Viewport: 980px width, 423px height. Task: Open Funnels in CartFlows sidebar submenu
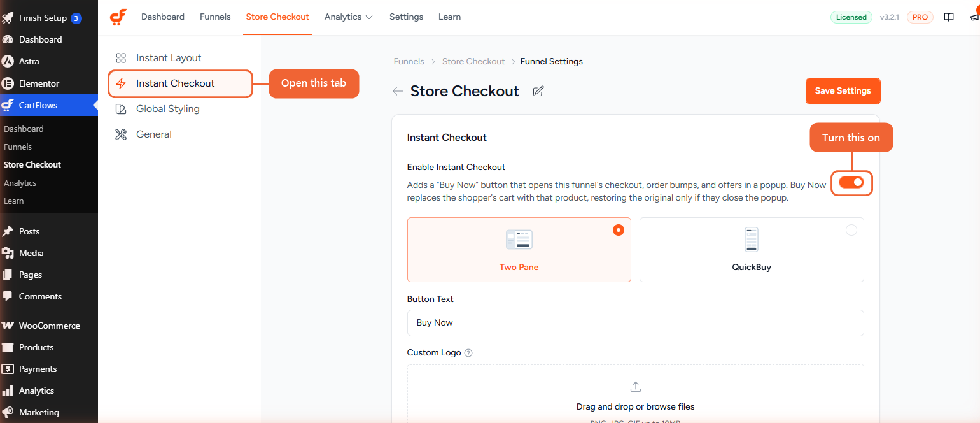coord(18,147)
